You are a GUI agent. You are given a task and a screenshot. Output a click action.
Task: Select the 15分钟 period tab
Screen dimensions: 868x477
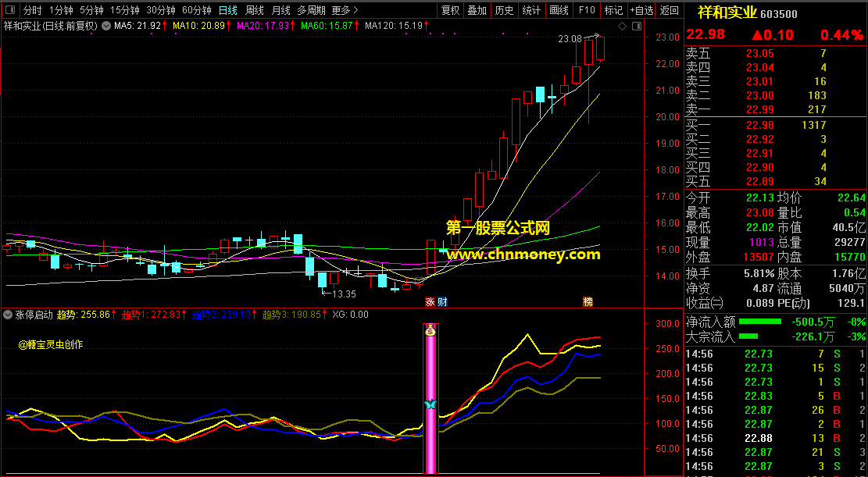point(124,10)
